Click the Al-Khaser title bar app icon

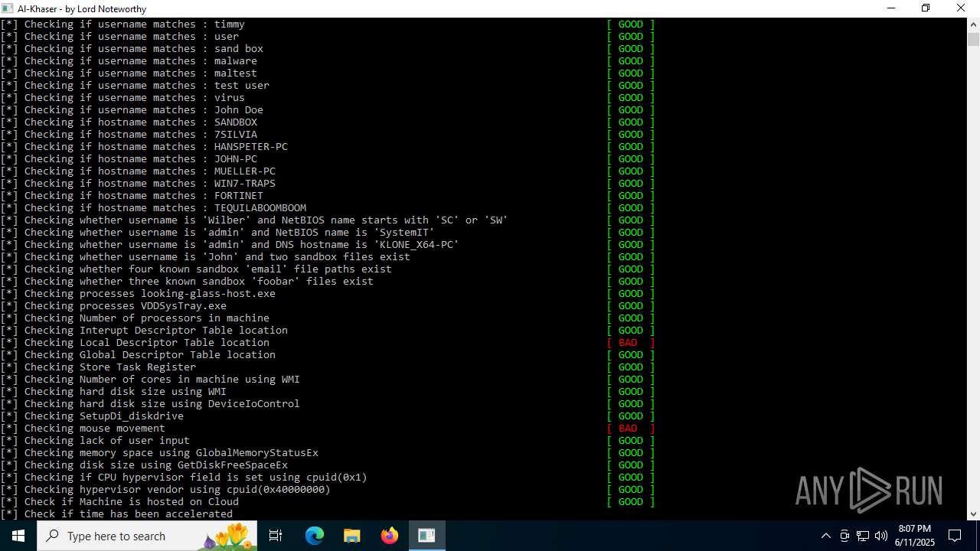tap(7, 8)
